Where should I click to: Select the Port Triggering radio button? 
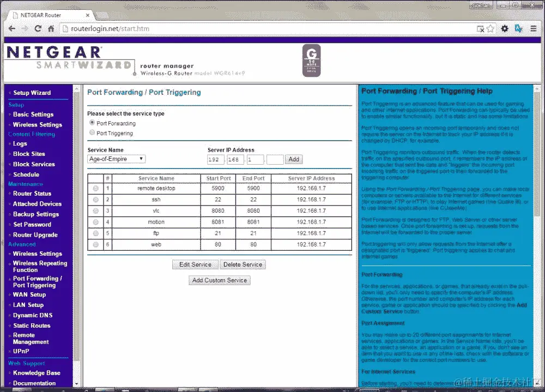[x=92, y=132]
